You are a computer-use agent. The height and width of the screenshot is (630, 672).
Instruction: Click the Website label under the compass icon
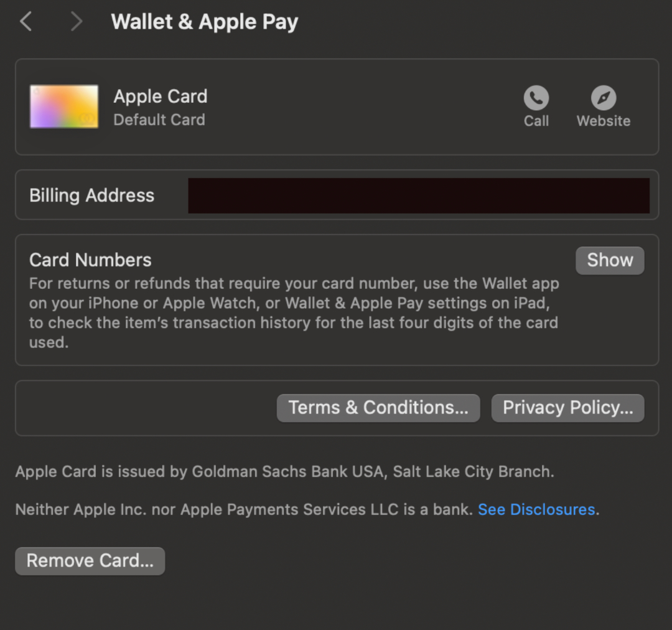[602, 121]
